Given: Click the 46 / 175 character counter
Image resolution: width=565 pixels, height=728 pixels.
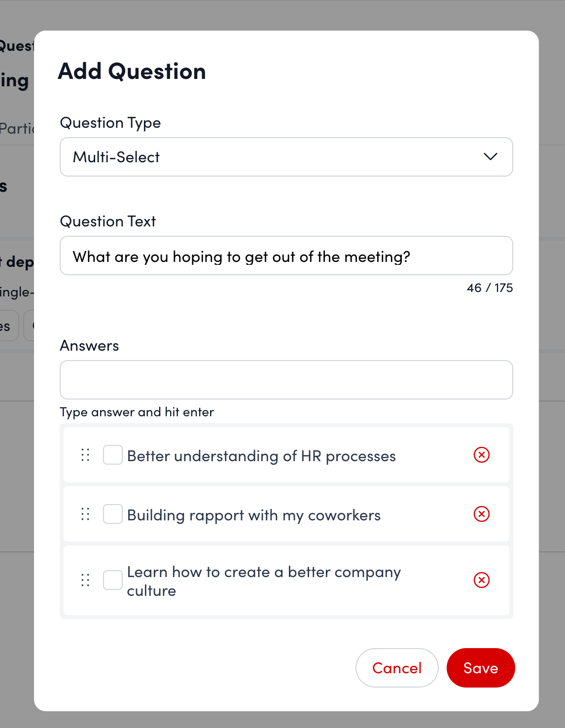Looking at the screenshot, I should click(490, 288).
